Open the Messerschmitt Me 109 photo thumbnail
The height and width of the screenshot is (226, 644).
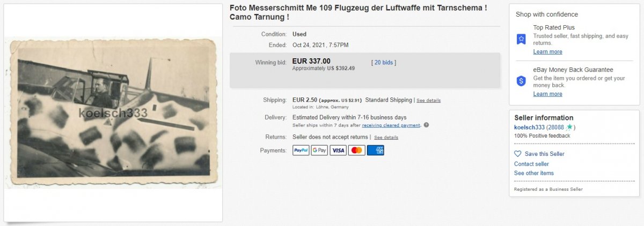coord(113,113)
